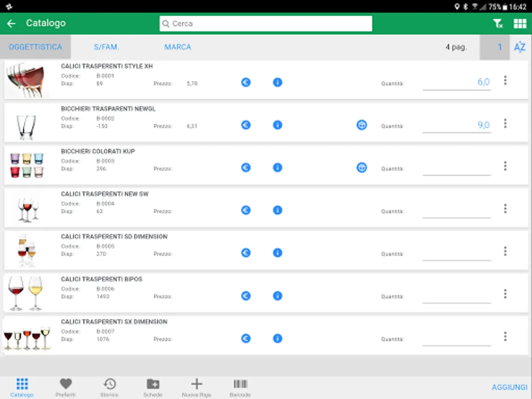
Task: Show info for CALICI TRASPERENTI SX DIMENSION
Action: (x=278, y=338)
